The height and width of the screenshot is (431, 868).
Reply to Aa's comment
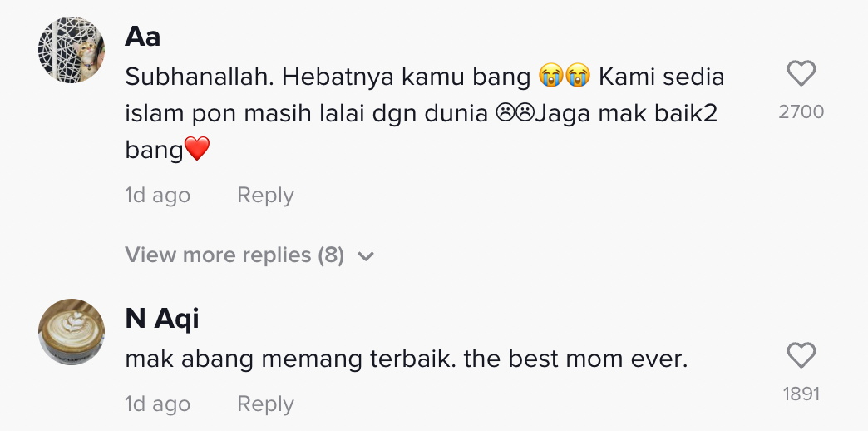[265, 196]
